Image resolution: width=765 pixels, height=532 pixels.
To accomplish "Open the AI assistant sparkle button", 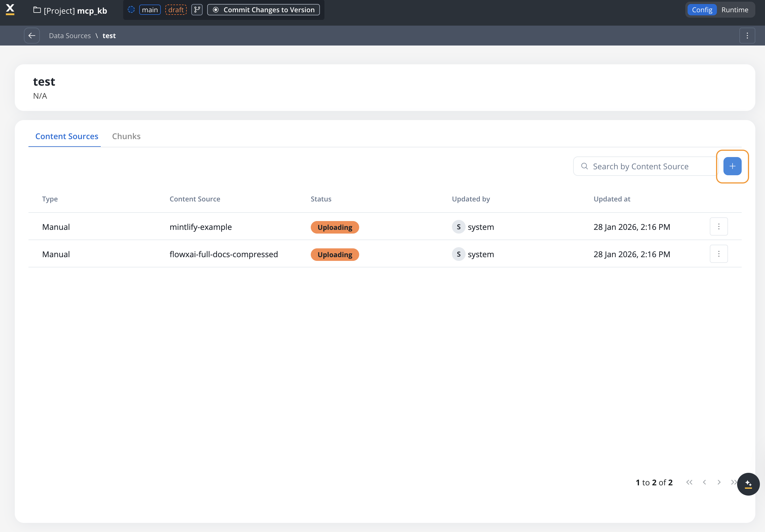I will [x=748, y=484].
